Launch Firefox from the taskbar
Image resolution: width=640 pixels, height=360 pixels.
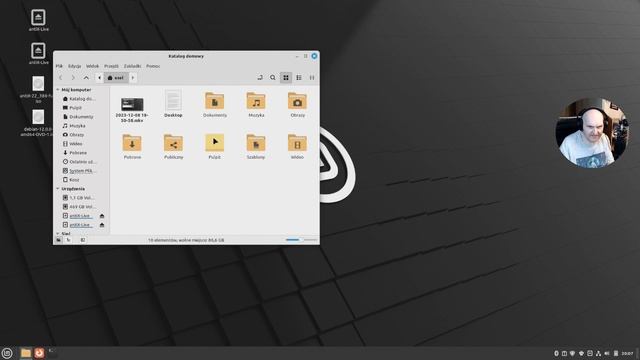39,353
